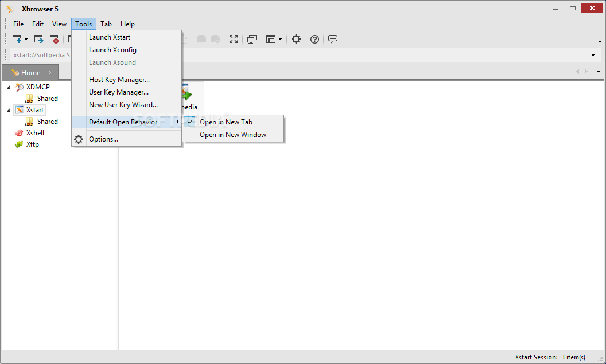Image resolution: width=606 pixels, height=364 pixels.
Task: Click the Full Screen toolbar icon
Action: tap(234, 39)
